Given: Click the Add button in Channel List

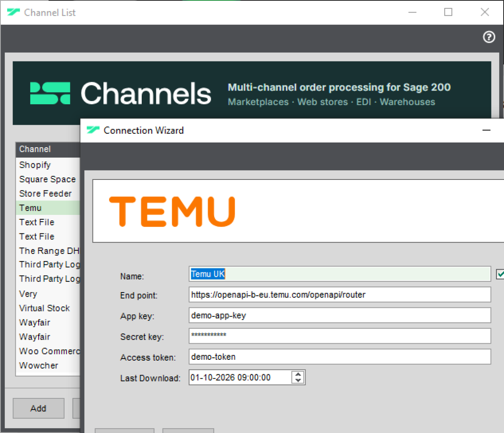Looking at the screenshot, I should [38, 408].
